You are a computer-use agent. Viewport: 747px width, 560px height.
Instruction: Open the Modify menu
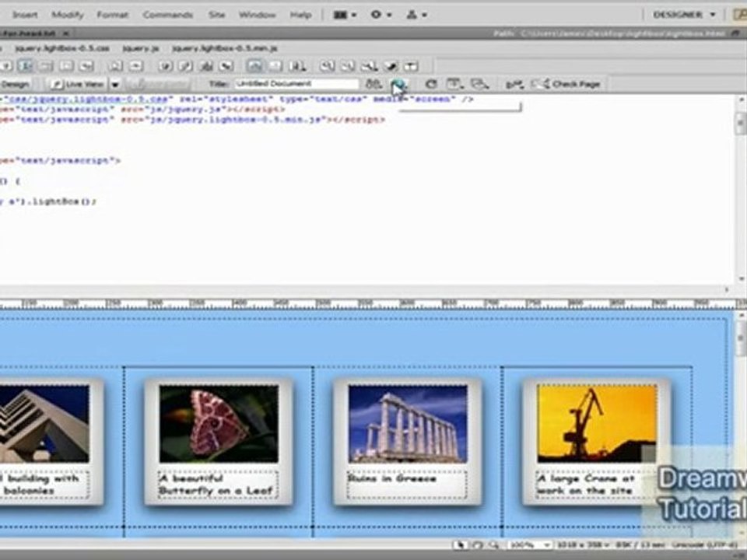tap(67, 15)
